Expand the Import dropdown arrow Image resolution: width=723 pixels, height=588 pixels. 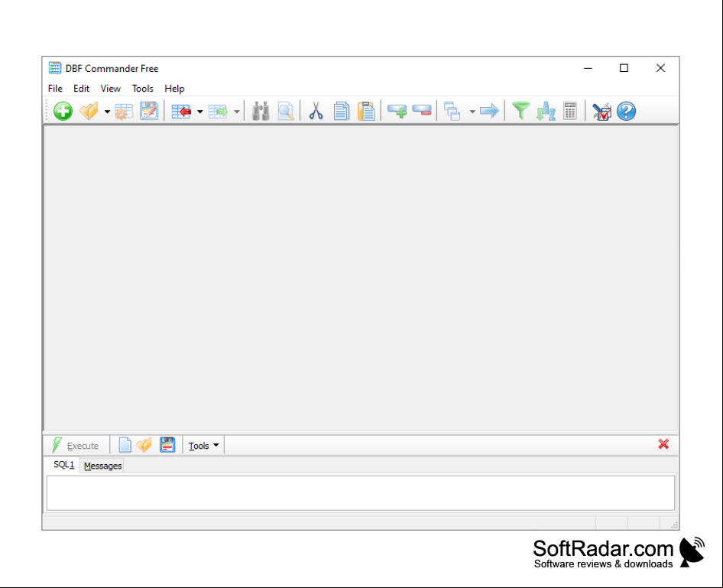tap(200, 112)
